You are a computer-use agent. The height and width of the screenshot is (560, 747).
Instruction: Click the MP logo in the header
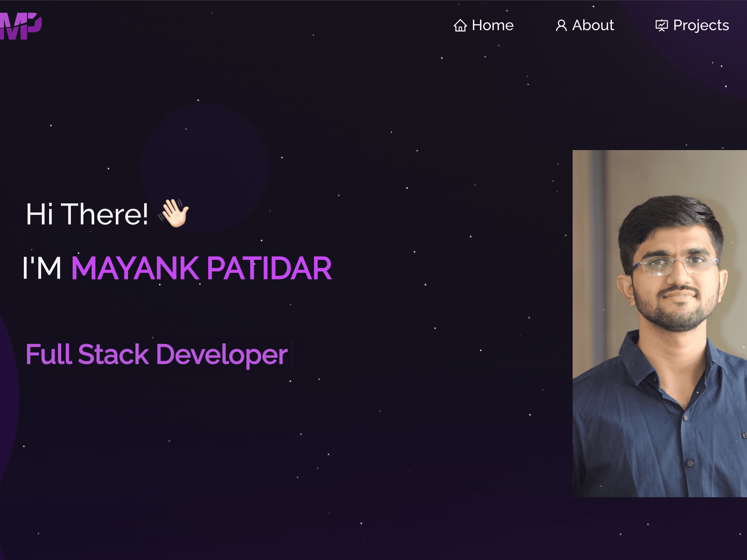[20, 26]
